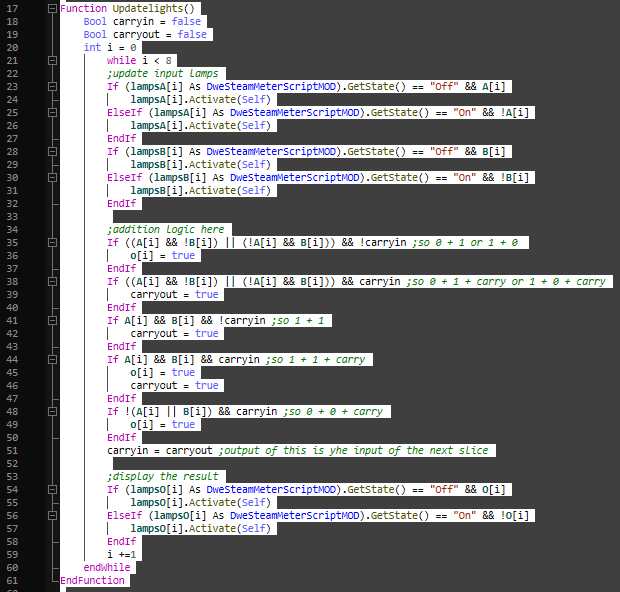Click the ';so 0 + 0 + carry' comment

coord(333,412)
